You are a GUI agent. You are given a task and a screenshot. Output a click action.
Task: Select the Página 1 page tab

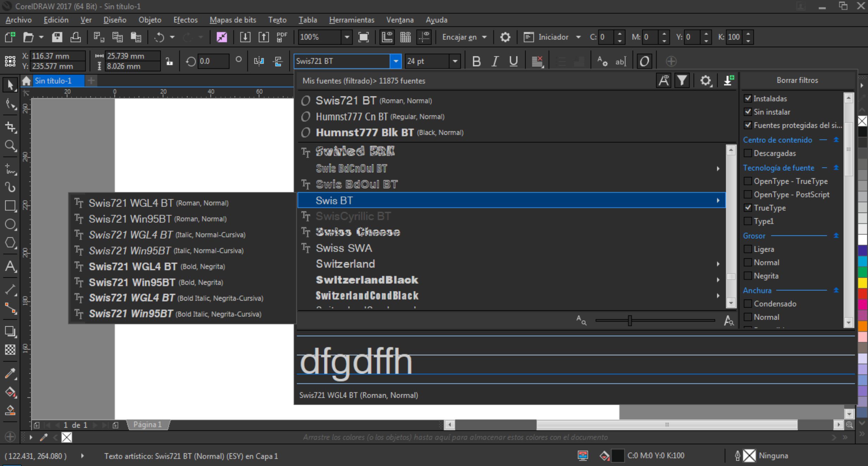[x=147, y=424]
